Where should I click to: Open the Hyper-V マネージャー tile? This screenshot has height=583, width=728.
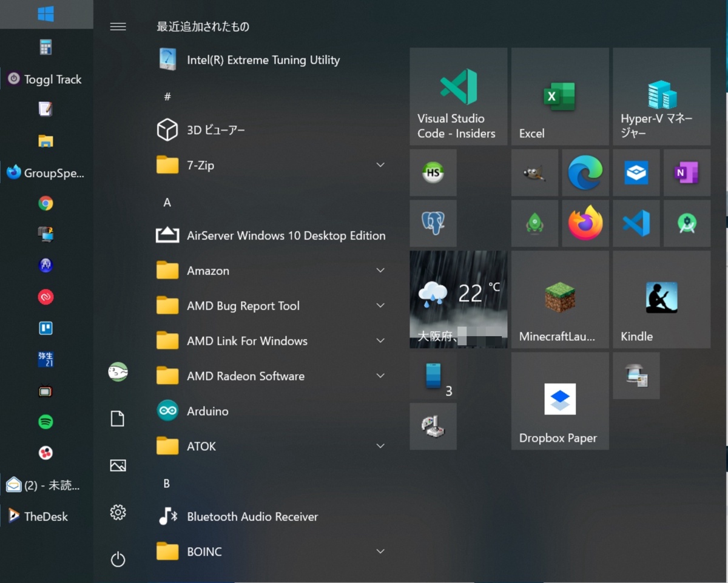point(661,96)
